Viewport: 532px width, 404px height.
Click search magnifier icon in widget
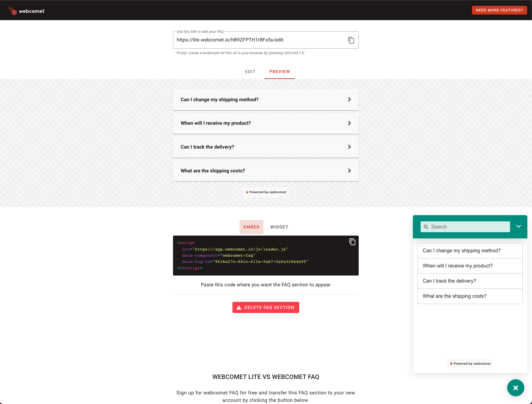click(426, 227)
